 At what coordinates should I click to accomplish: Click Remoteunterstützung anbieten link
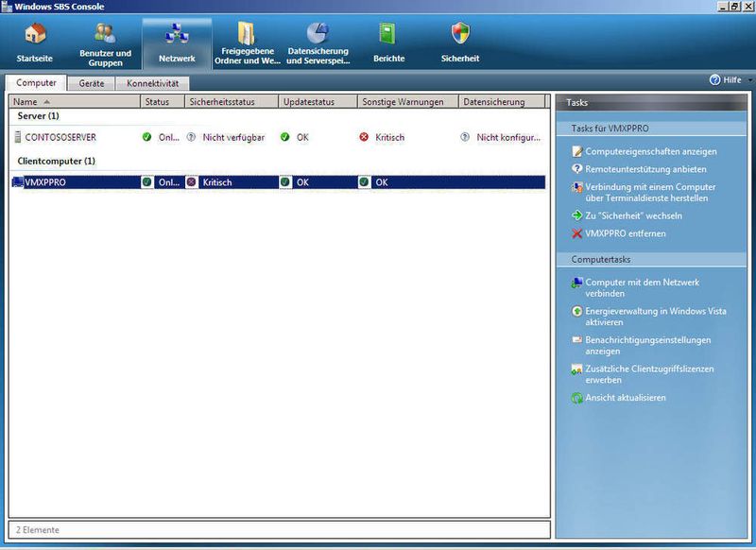[x=645, y=169]
